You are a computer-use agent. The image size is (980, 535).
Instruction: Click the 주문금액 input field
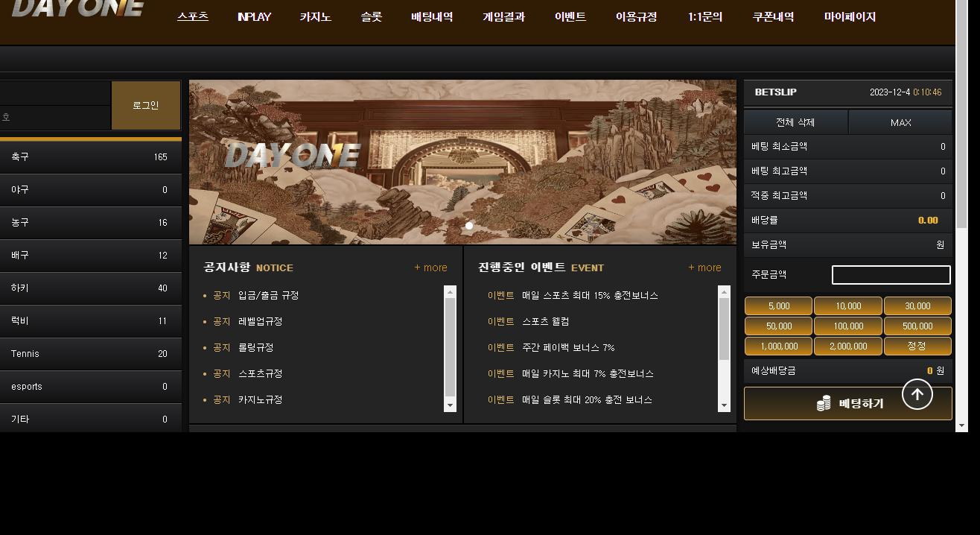click(x=891, y=275)
